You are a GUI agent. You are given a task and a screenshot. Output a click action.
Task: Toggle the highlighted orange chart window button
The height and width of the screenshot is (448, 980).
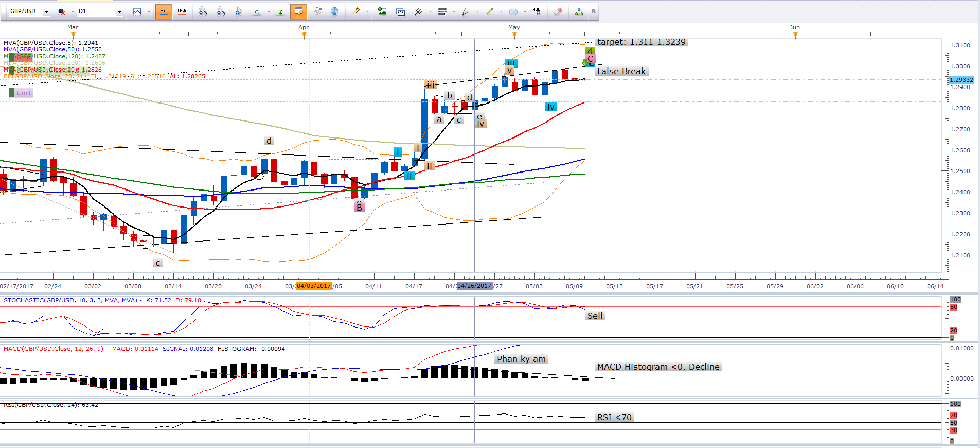298,11
